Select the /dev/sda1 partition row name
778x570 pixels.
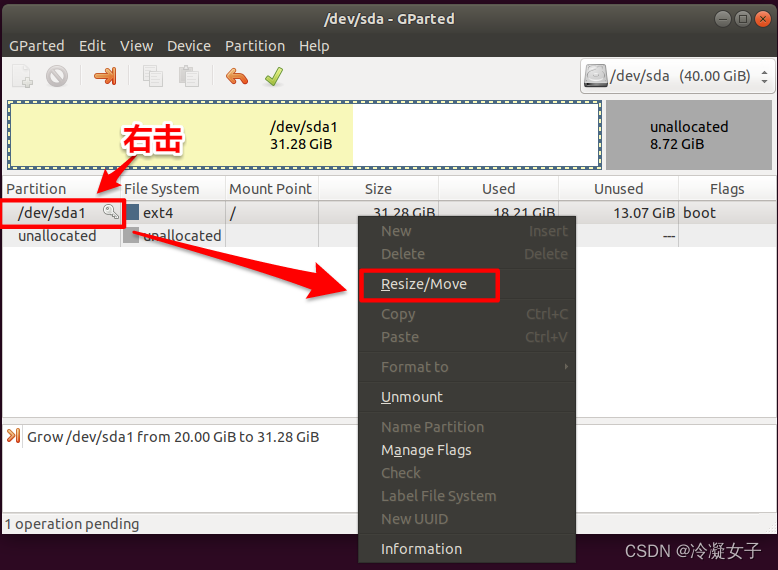point(52,213)
